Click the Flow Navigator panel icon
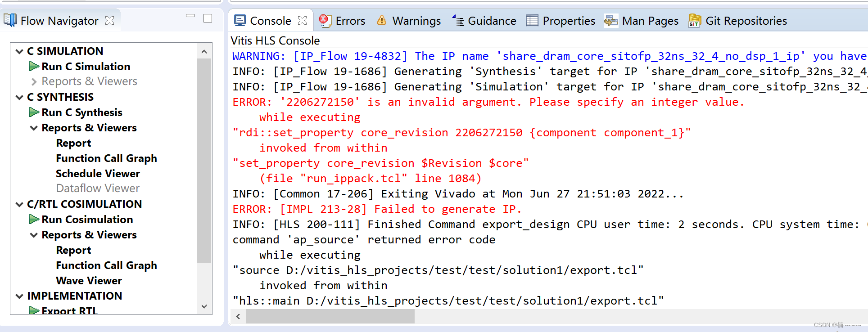 click(10, 20)
